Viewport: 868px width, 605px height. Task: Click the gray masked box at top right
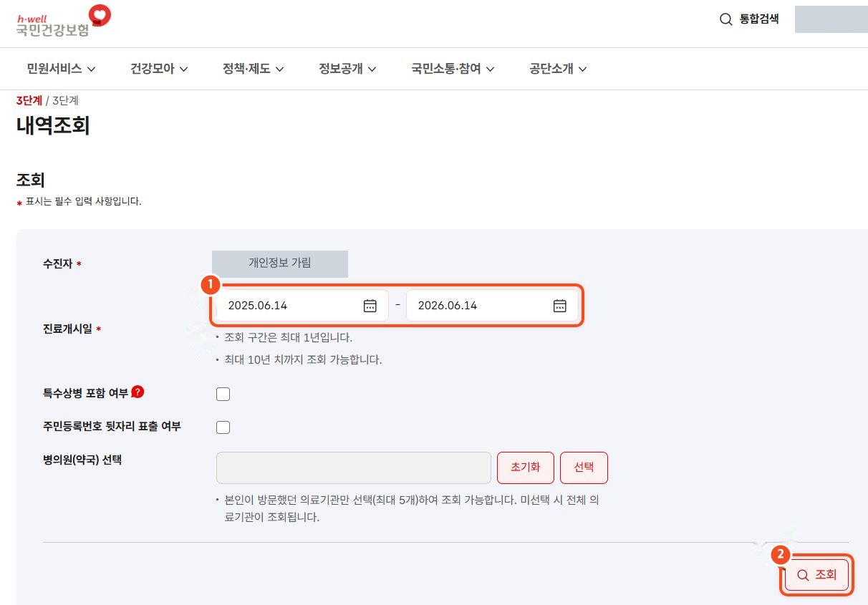[831, 19]
